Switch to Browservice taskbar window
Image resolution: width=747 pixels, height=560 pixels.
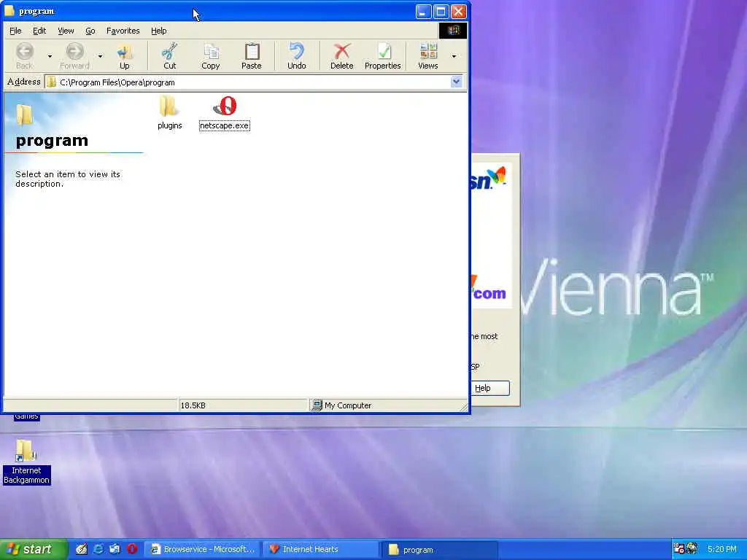[203, 550]
